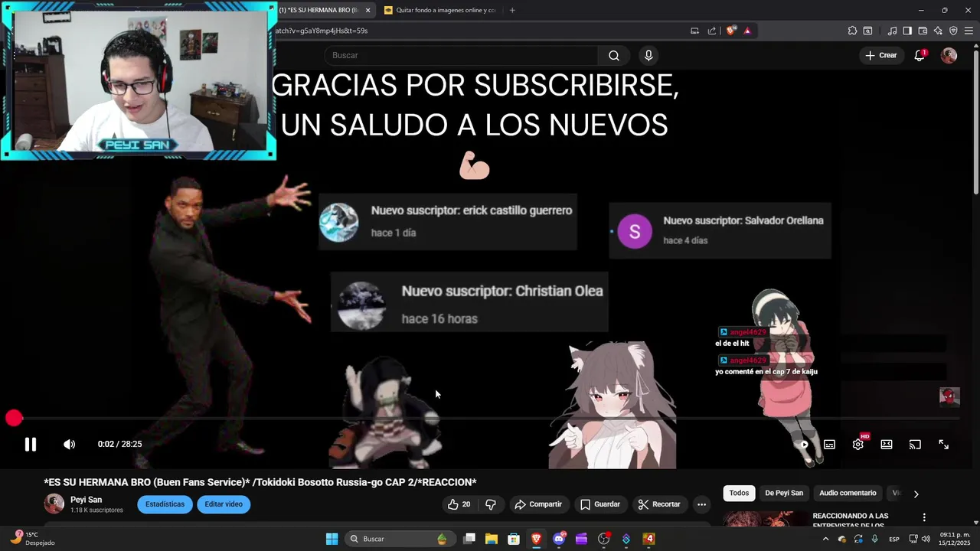Click the red progress bar scrubber handle
The width and height of the screenshot is (980, 551).
tap(14, 418)
